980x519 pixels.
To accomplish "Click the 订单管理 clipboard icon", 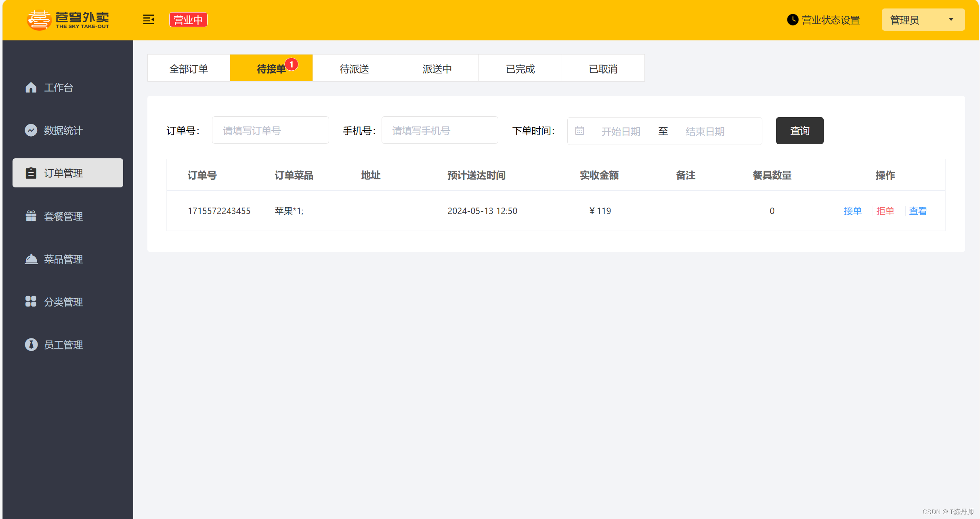I will pos(31,173).
